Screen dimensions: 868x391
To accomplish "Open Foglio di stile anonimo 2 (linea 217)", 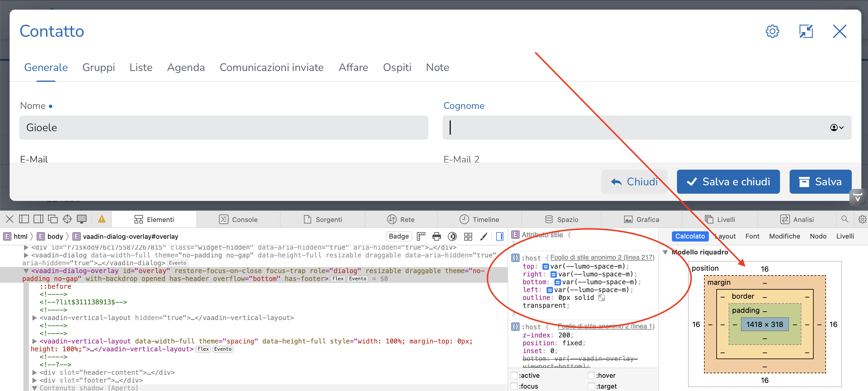I will coord(602,257).
